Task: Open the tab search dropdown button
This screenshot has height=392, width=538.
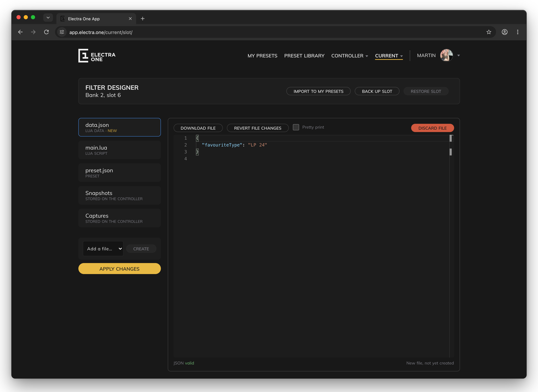Action: pos(48,18)
